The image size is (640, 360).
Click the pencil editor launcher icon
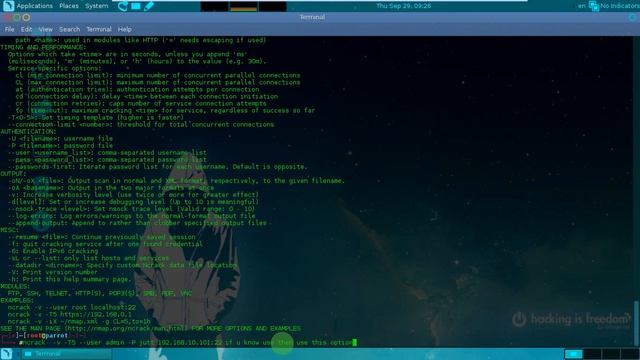(x=149, y=6)
